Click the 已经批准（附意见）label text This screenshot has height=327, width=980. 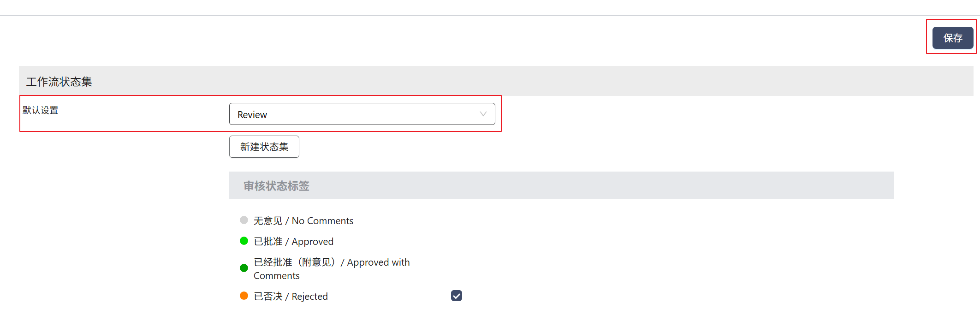pos(295,262)
